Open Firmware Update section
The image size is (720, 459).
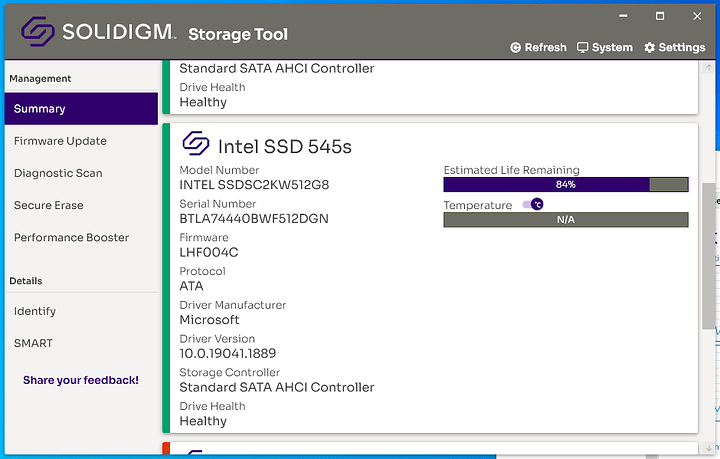[81, 141]
